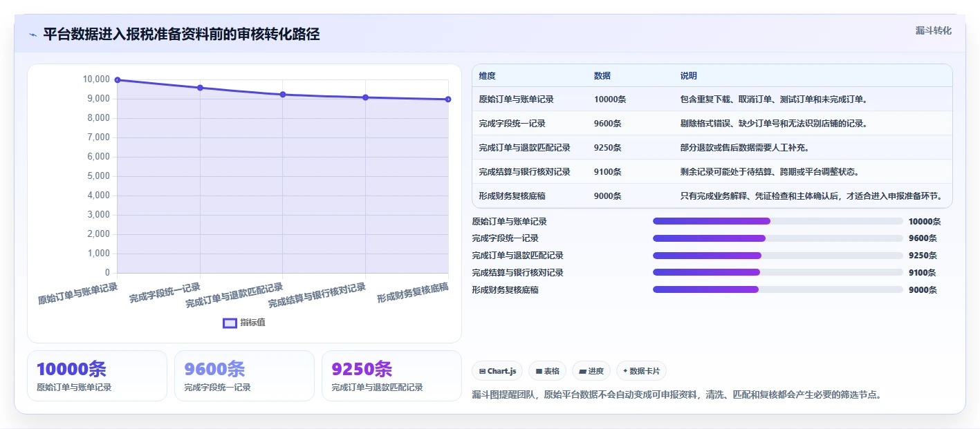980x429 pixels.
Task: Click the 9000条 value beside progress bar
Action: click(x=923, y=290)
